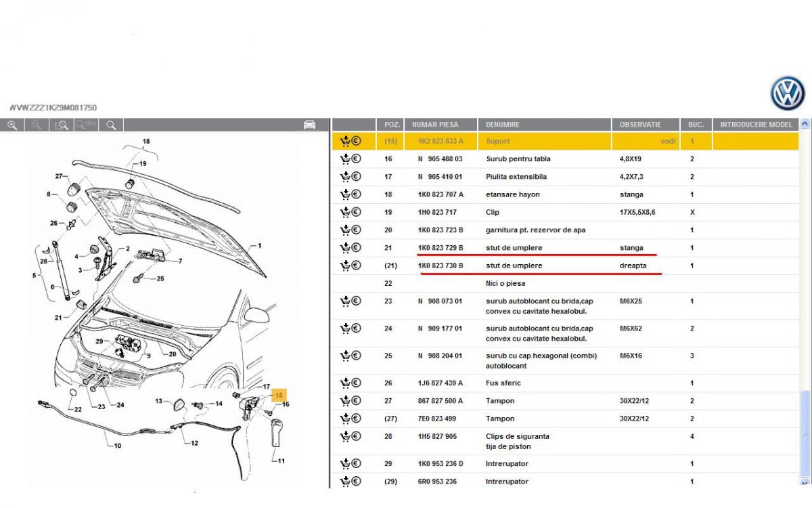Show price for Suport 1K2 823 633 A
Image resolution: width=812 pixels, height=508 pixels.
point(356,141)
